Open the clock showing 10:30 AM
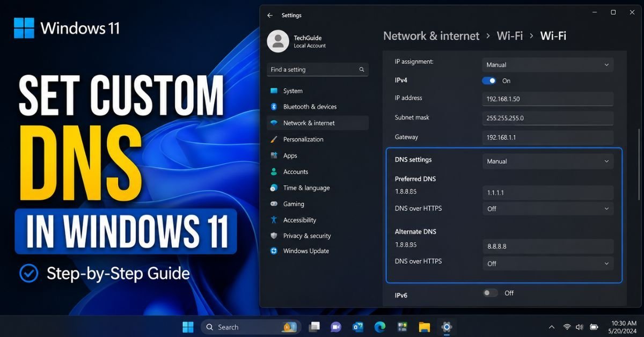Viewport: 644px width, 337px height. 623,327
